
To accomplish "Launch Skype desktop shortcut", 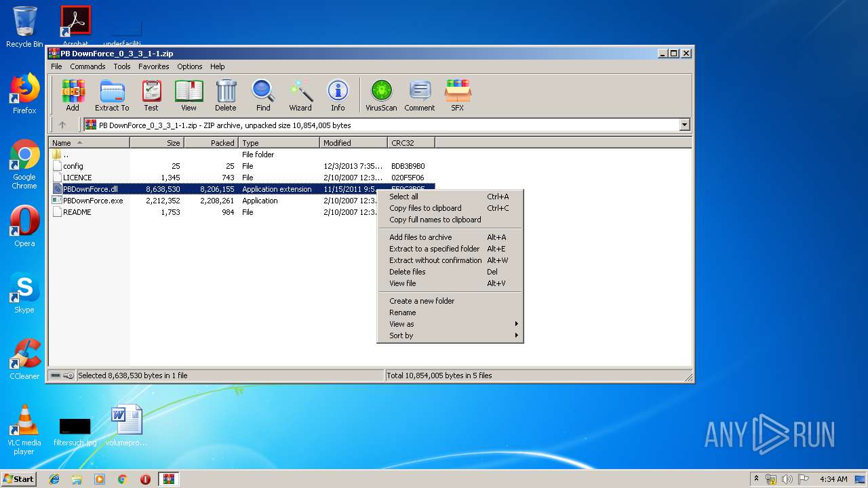I will click(24, 293).
